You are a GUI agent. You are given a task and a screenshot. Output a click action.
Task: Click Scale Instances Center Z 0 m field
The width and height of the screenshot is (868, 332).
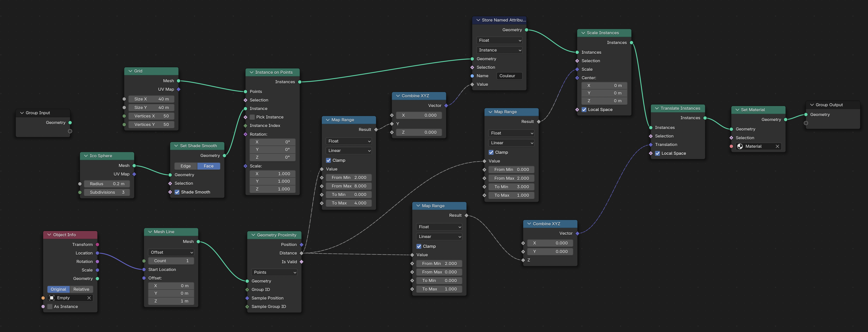604,101
